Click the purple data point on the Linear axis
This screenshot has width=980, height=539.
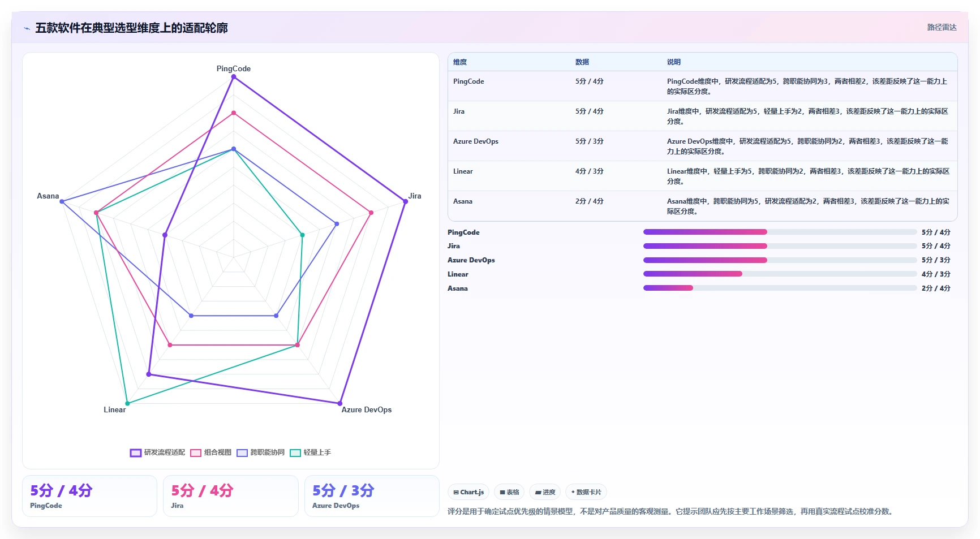pyautogui.click(x=149, y=374)
